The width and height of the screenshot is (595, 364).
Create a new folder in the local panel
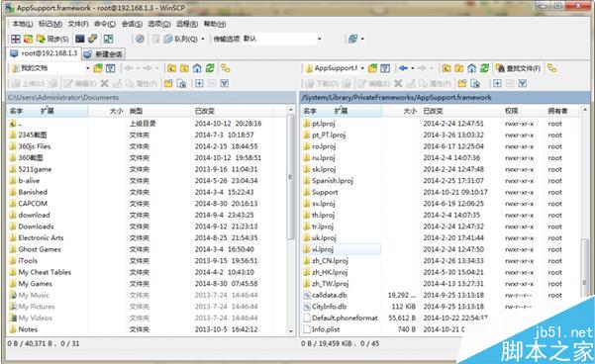[x=169, y=83]
